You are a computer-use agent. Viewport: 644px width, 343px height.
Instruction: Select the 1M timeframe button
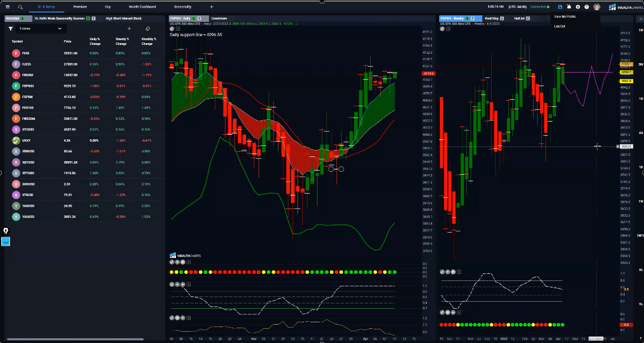(x=640, y=30)
